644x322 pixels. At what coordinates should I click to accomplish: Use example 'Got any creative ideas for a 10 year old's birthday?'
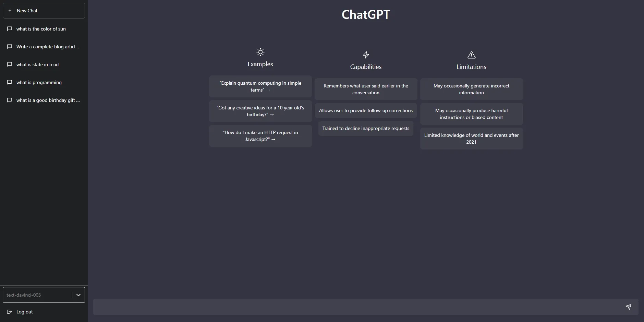coord(260,111)
